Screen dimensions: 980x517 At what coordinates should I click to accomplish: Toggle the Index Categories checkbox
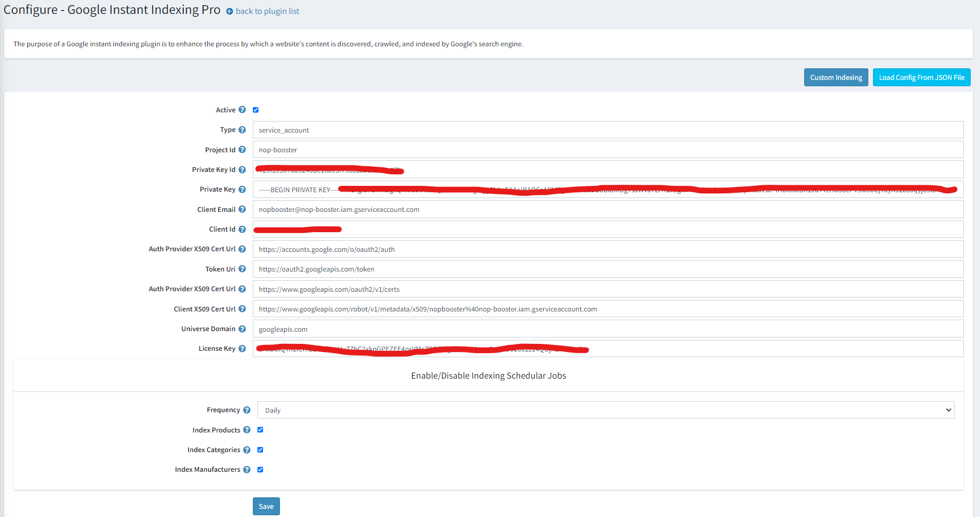(x=260, y=450)
